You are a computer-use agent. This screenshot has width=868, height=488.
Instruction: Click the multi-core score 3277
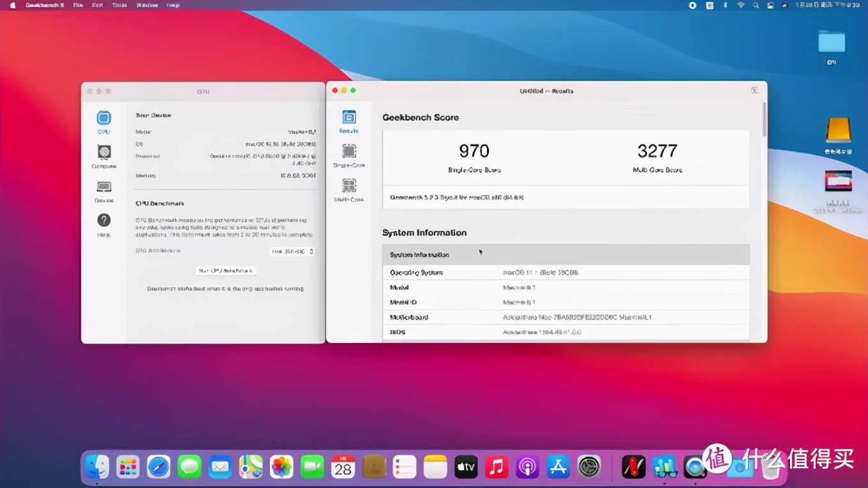[x=657, y=151]
